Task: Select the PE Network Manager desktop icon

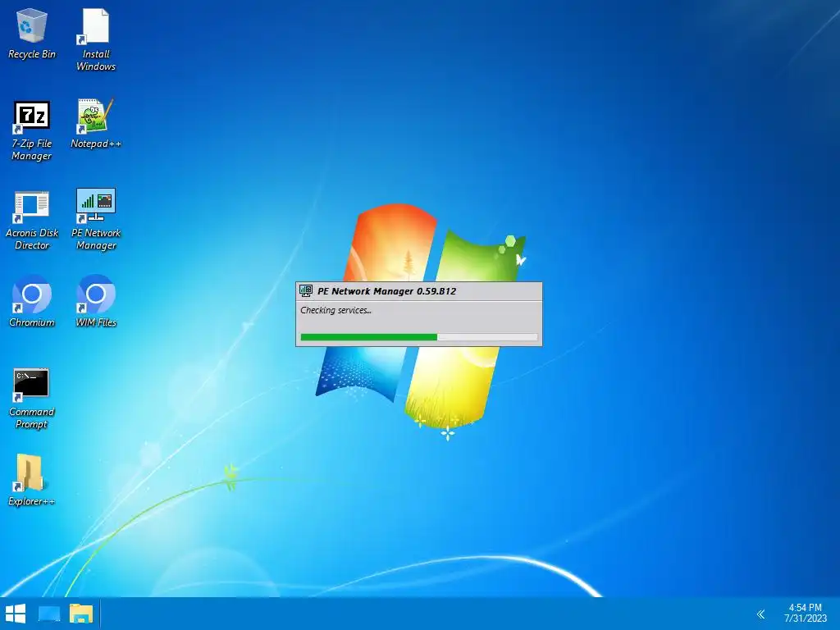Action: 96,220
